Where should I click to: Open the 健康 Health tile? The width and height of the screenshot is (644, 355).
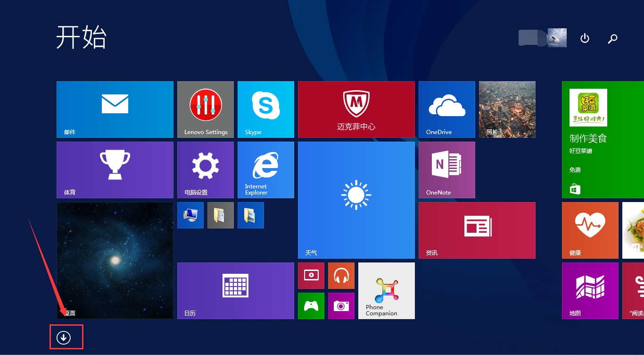[x=590, y=230]
